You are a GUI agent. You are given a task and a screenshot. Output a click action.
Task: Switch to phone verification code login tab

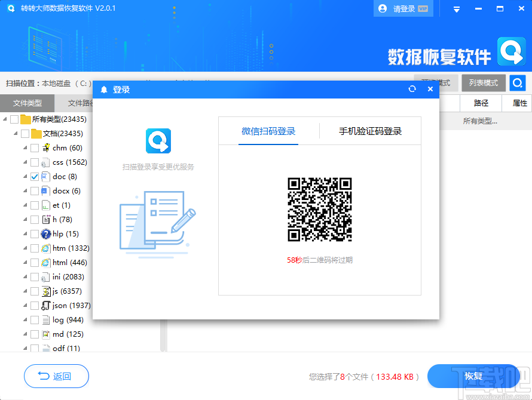[370, 131]
